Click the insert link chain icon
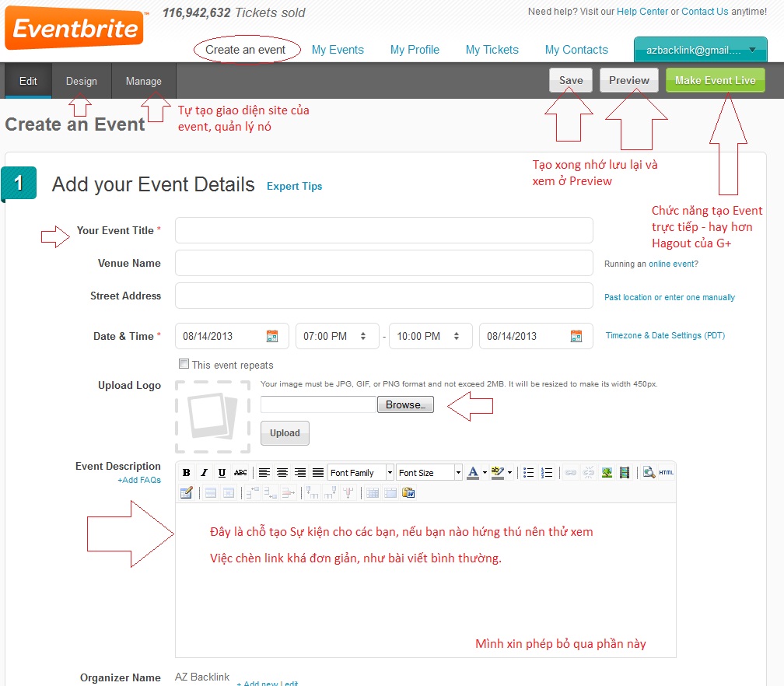The width and height of the screenshot is (784, 686). (x=571, y=473)
